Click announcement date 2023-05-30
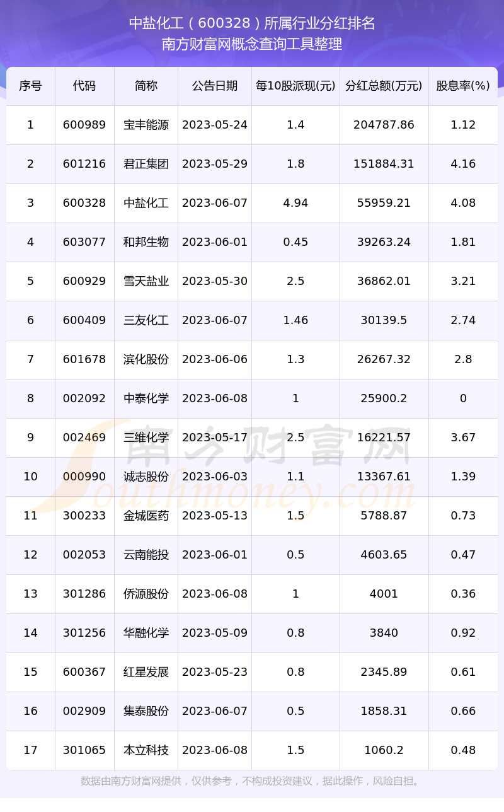This screenshot has height=812, width=504. click(x=215, y=281)
